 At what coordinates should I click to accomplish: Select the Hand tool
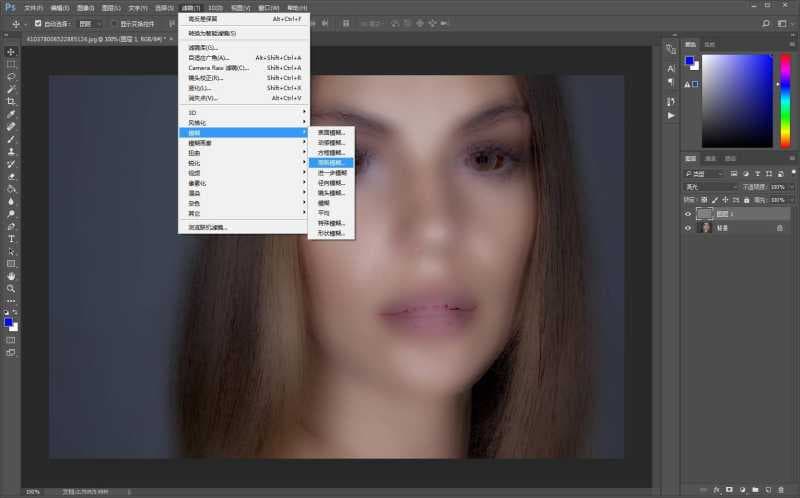[11, 276]
